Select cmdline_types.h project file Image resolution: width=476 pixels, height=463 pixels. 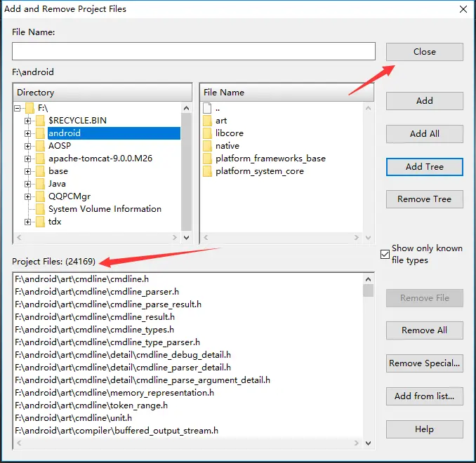tap(94, 330)
